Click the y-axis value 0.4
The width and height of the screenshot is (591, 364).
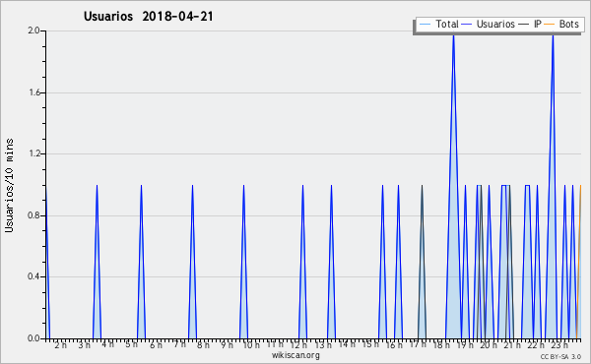pyautogui.click(x=33, y=277)
